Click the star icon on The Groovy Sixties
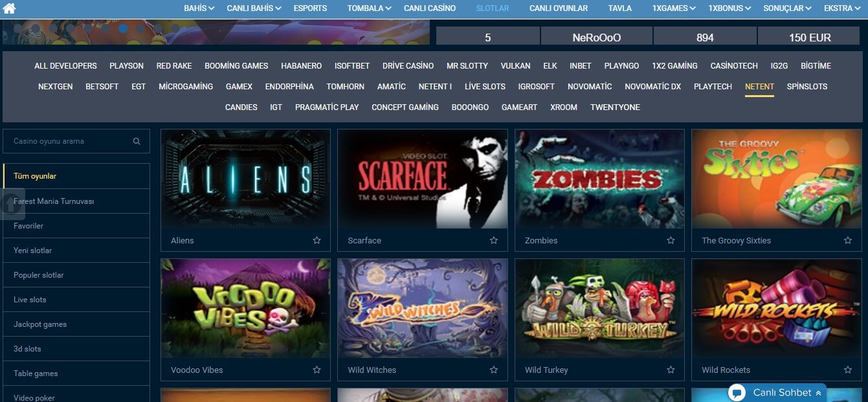The image size is (868, 402). (848, 240)
